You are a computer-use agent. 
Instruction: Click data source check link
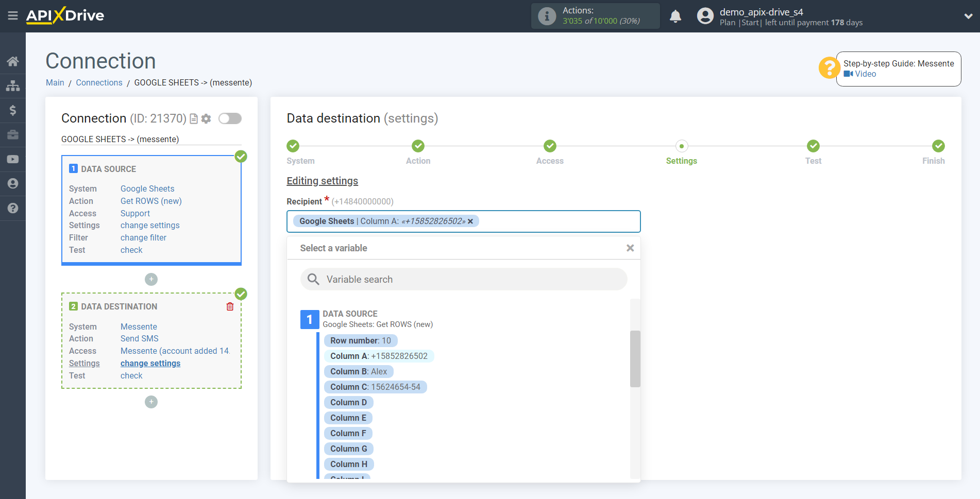[x=131, y=250]
